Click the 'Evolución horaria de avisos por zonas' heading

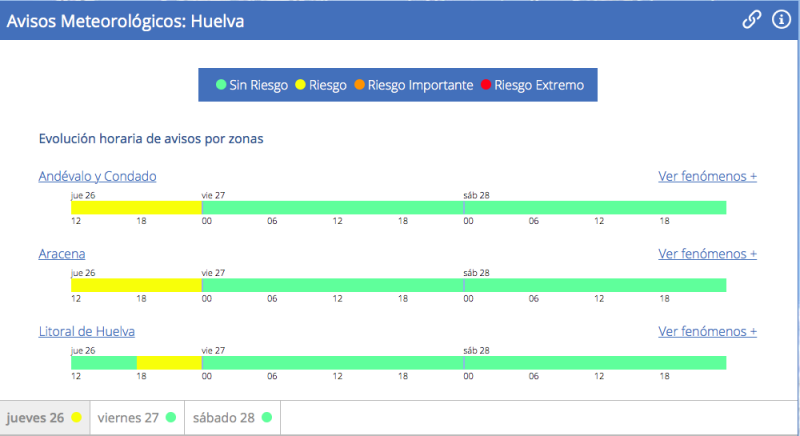151,139
